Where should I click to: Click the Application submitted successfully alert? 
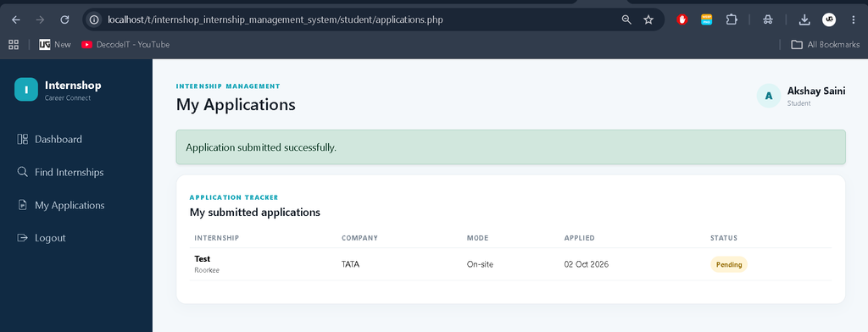click(x=510, y=147)
